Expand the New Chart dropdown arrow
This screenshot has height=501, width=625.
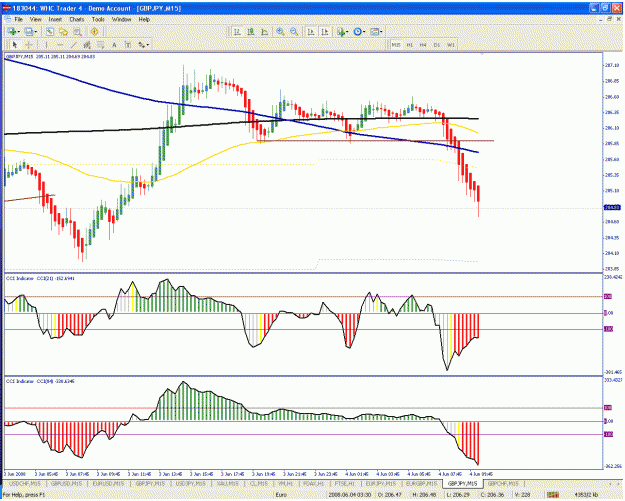19,31
